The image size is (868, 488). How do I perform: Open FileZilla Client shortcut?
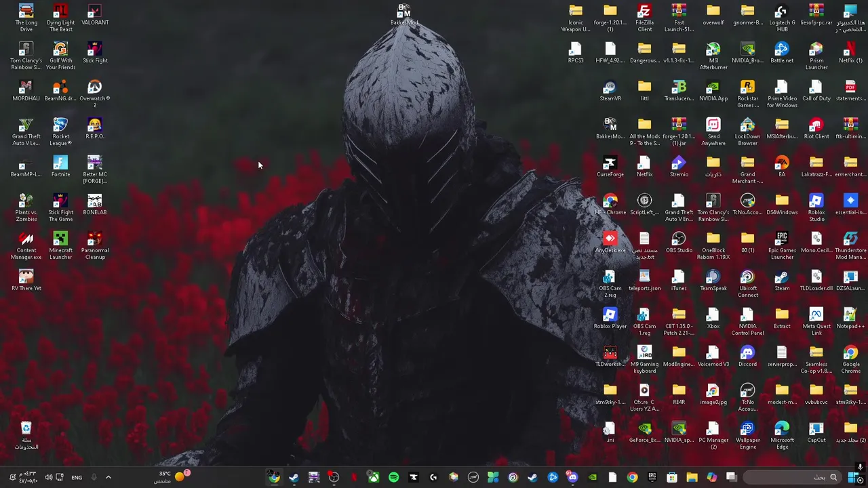click(644, 18)
